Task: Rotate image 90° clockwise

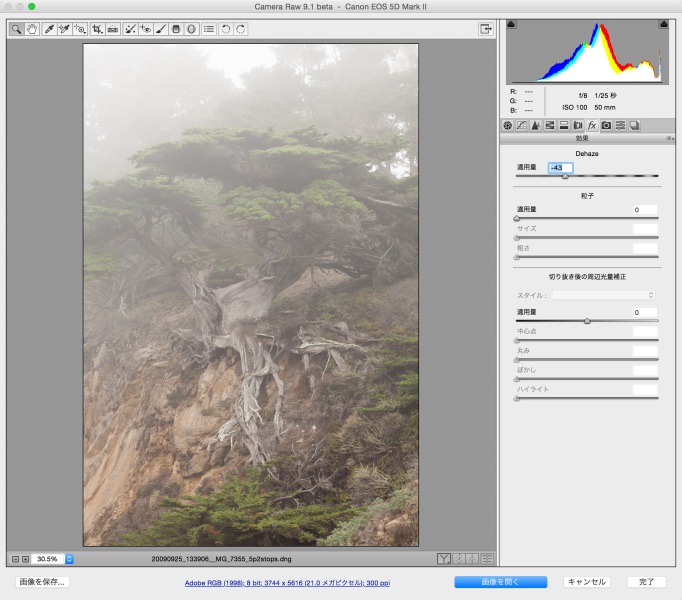Action: (241, 29)
